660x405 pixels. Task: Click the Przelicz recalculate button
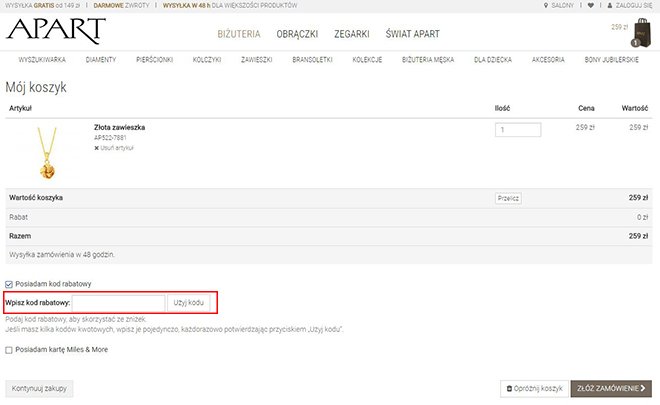click(508, 198)
